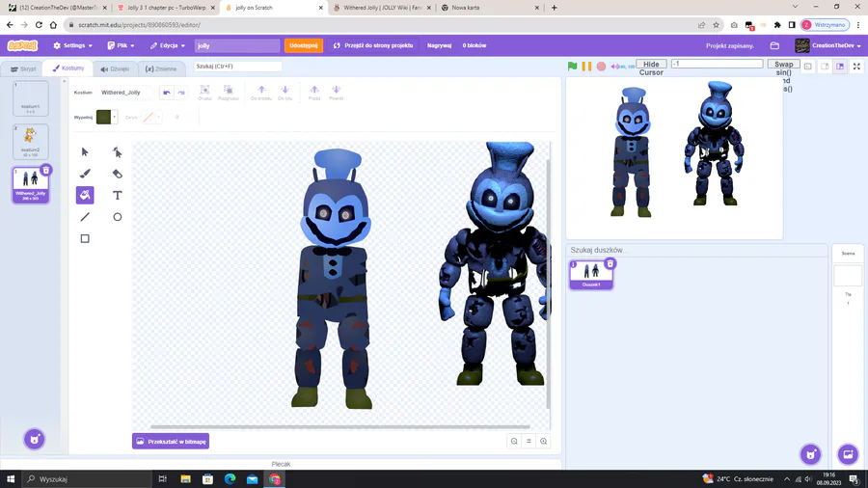Switch to large stage layout

840,67
